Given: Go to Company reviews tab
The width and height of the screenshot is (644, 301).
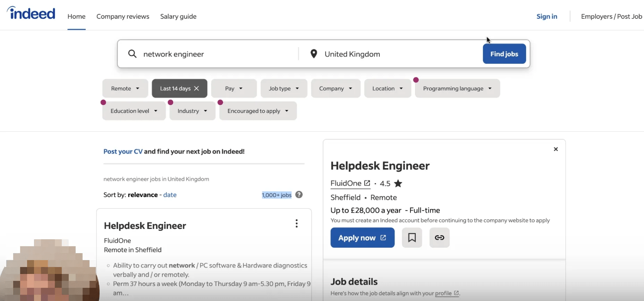Looking at the screenshot, I should [123, 16].
